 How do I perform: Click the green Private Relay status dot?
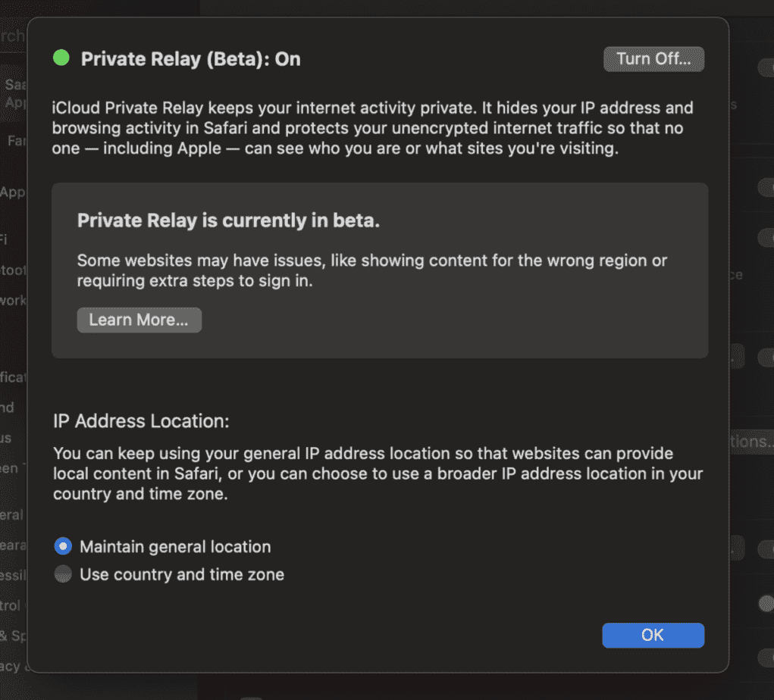pos(61,58)
